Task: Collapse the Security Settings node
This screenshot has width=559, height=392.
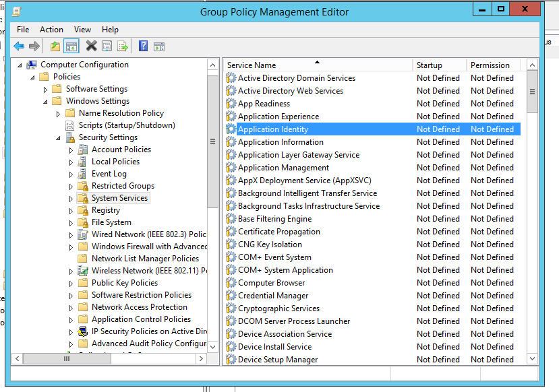Action: (x=58, y=138)
